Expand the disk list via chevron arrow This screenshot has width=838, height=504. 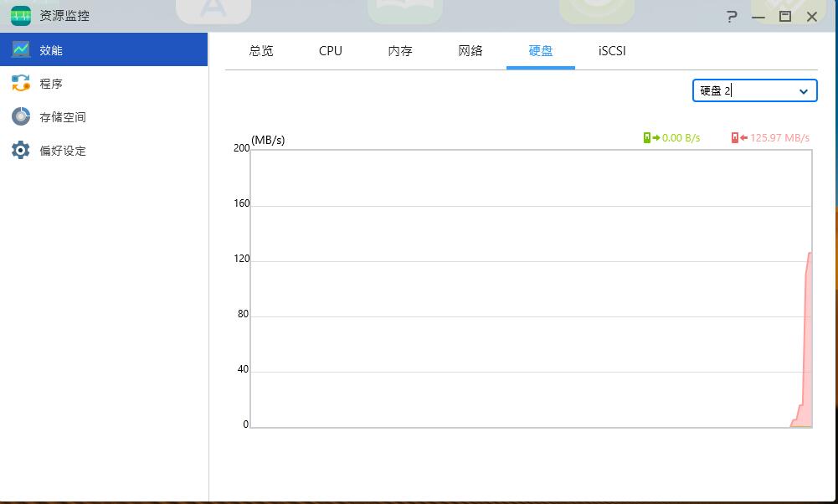pos(805,90)
